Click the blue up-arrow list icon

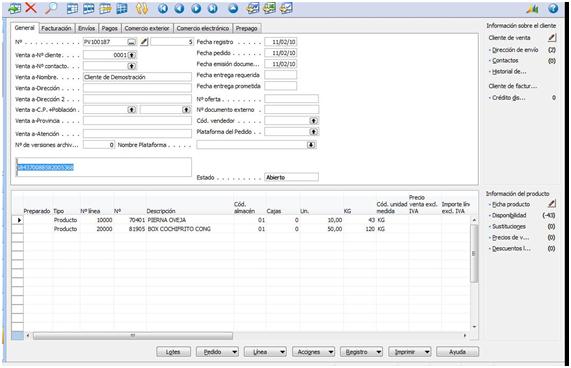pos(233,8)
